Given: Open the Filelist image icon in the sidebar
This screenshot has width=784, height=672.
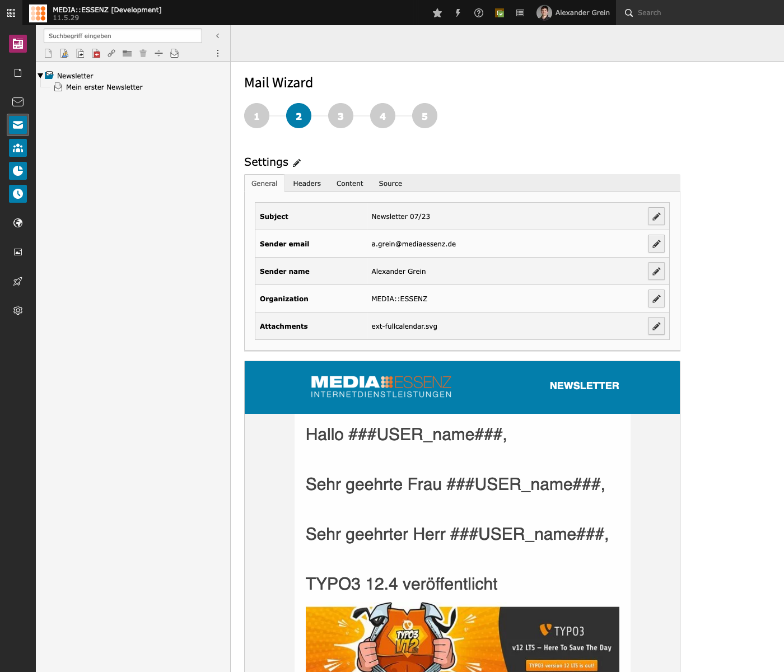Looking at the screenshot, I should pyautogui.click(x=18, y=252).
